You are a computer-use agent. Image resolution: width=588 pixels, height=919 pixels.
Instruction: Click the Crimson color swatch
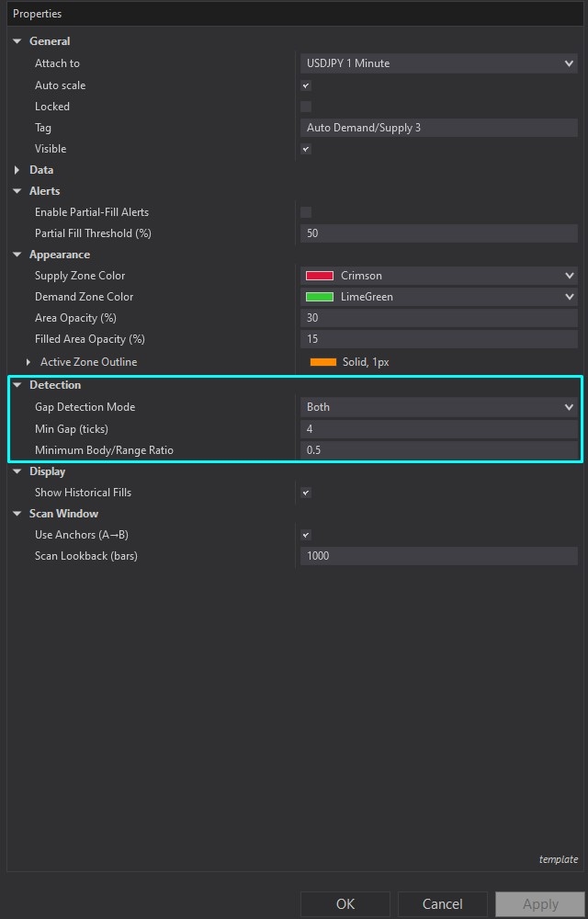(319, 275)
